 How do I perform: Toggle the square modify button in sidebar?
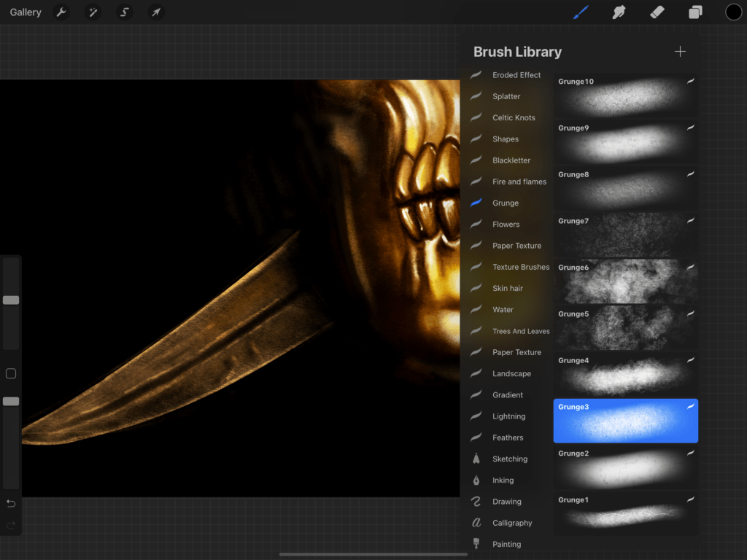(x=11, y=373)
